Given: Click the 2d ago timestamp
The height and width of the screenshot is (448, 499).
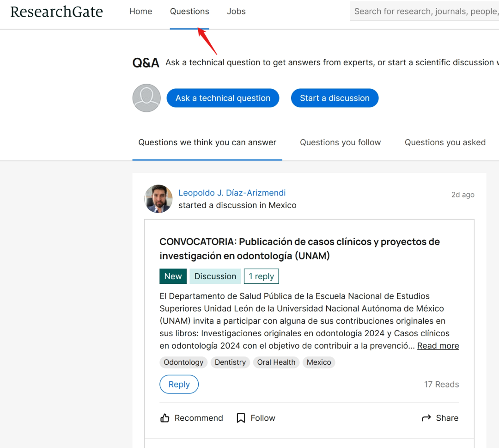Looking at the screenshot, I should (462, 195).
